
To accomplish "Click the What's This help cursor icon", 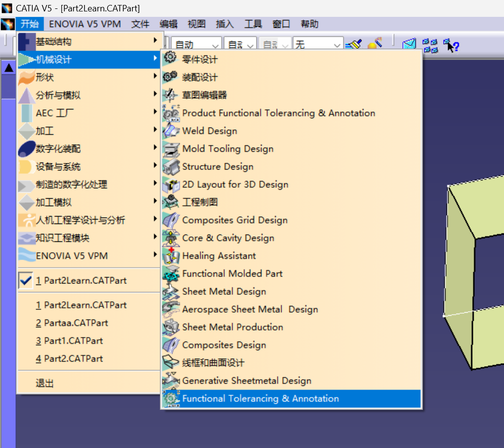I will coord(452,46).
